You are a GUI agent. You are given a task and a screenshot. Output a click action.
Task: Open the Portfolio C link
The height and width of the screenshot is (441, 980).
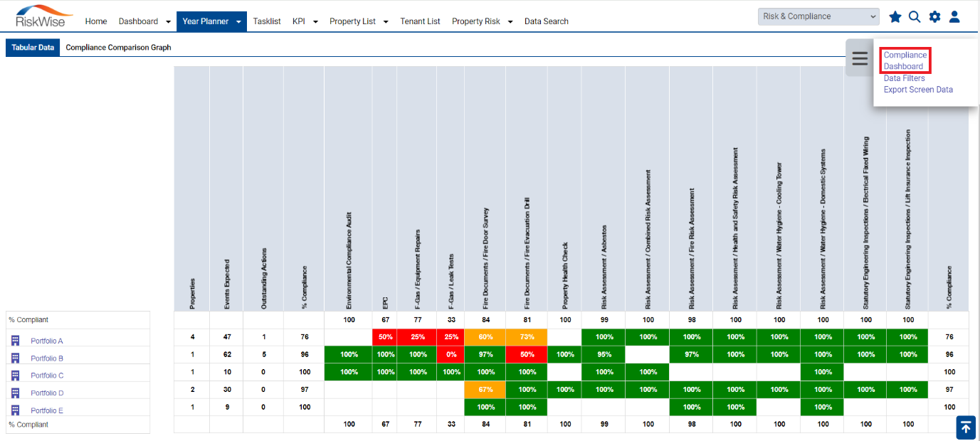(47, 376)
